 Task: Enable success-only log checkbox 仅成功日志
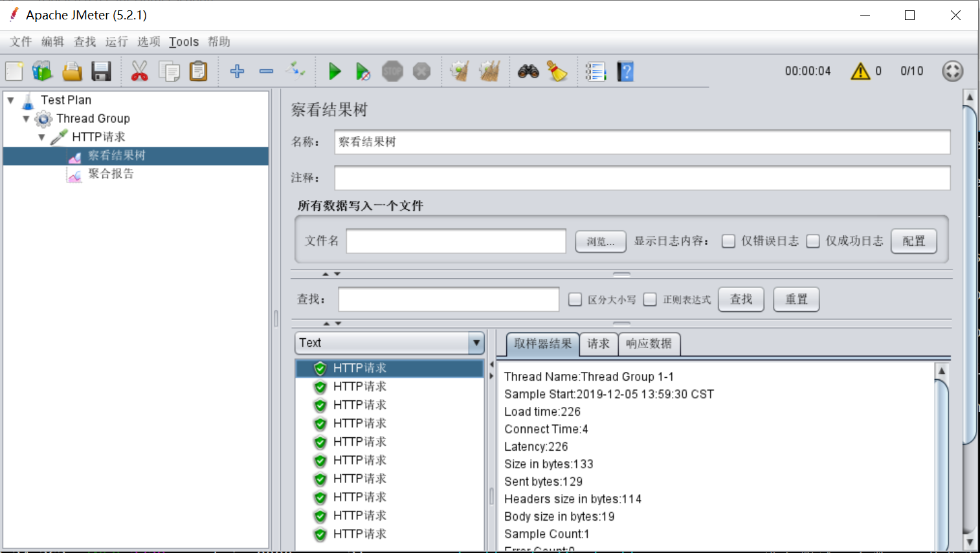pos(813,241)
